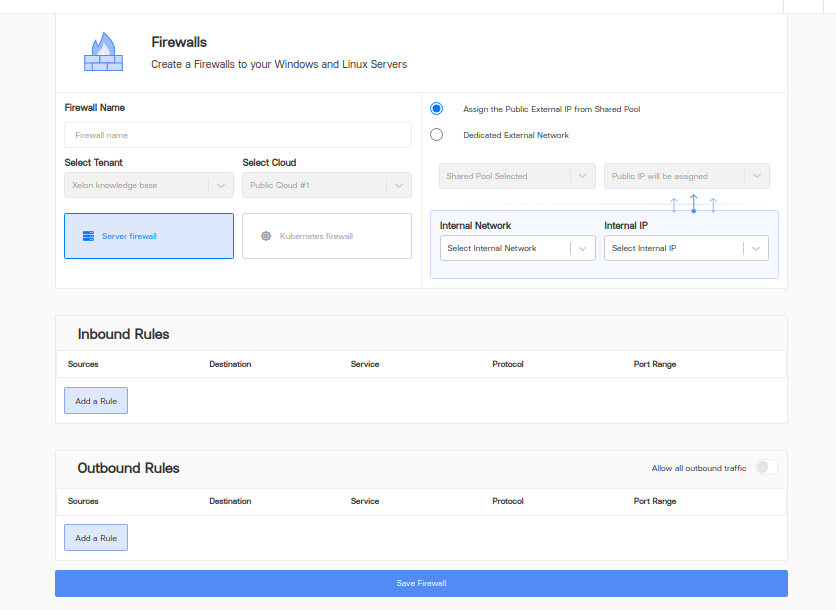The width and height of the screenshot is (836, 610).
Task: Click the firewall flame logo icon
Action: coord(103,52)
